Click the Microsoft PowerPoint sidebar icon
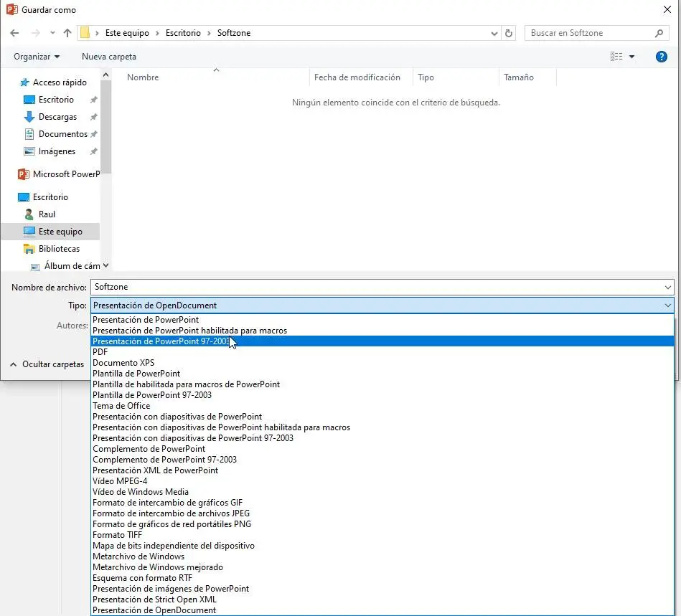Image resolution: width=681 pixels, height=616 pixels. point(24,174)
